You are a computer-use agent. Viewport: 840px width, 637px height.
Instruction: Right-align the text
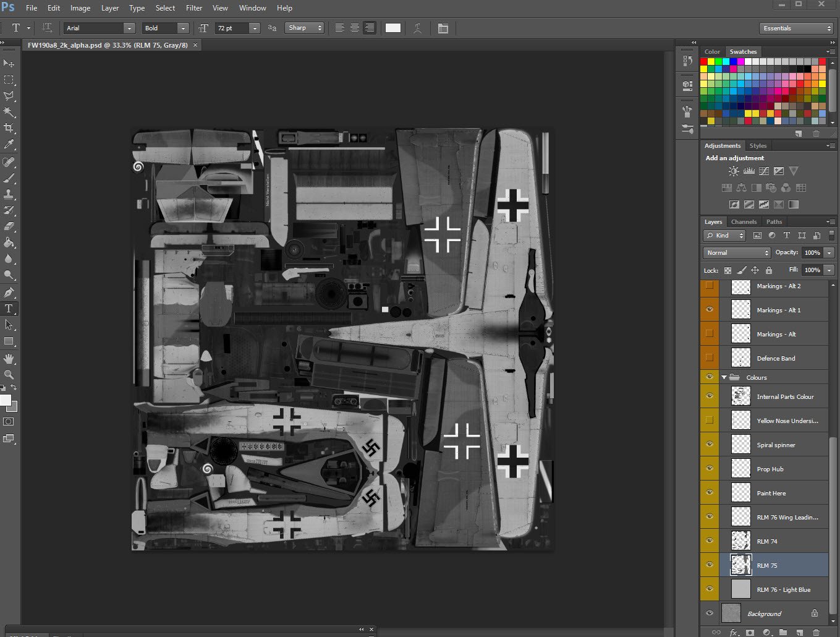[370, 28]
